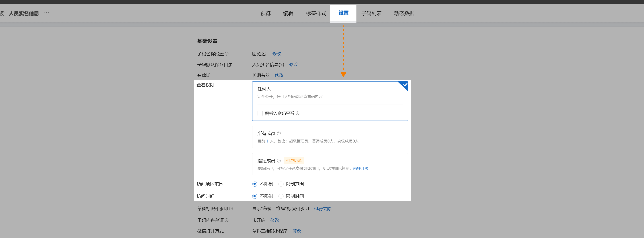Enable the 需输入密码查看 checkbox
644x238 pixels.
[260, 113]
